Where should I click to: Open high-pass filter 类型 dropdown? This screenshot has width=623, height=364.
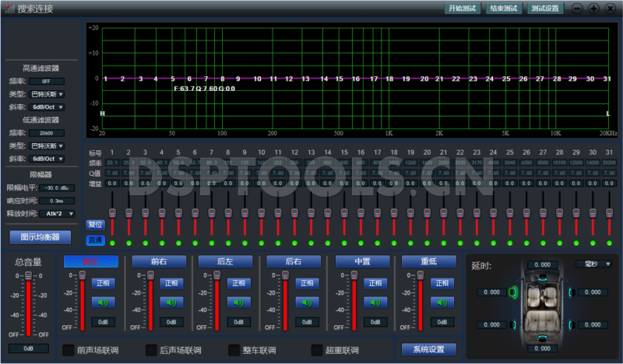click(47, 94)
